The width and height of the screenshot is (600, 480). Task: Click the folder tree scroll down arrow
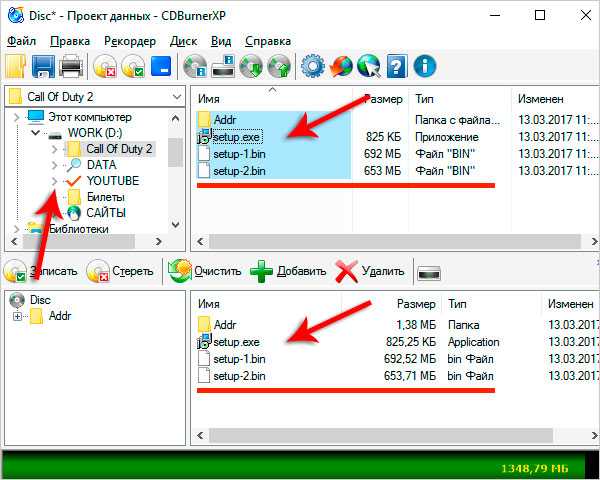(176, 225)
